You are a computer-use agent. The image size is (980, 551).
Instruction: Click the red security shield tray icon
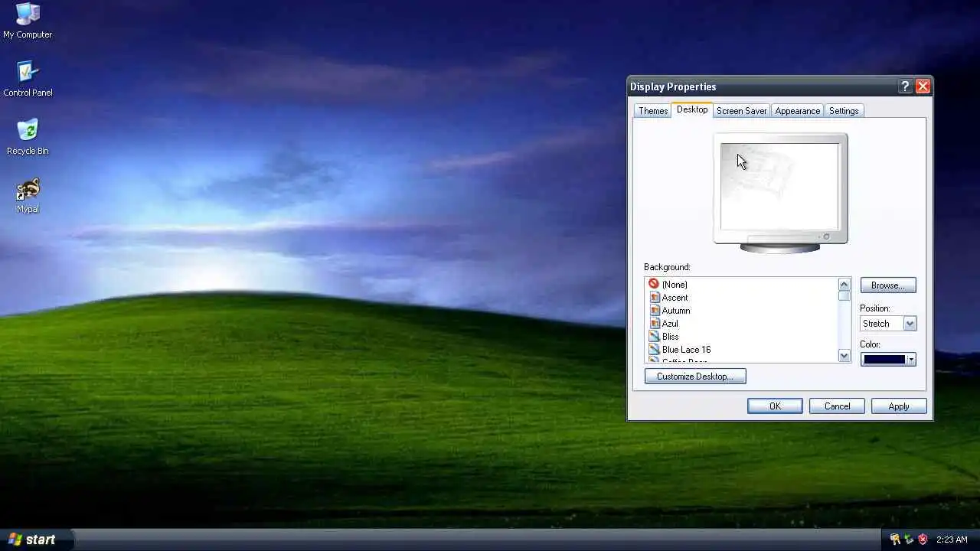[x=923, y=540]
